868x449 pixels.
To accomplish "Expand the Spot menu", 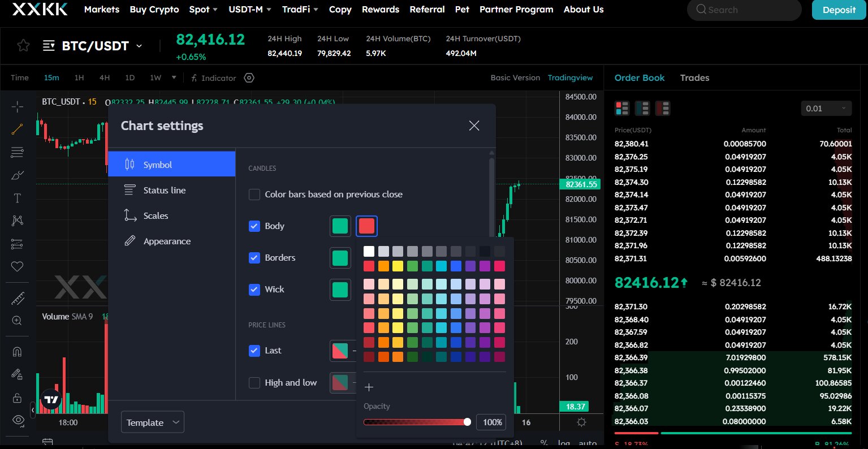I will pos(204,10).
